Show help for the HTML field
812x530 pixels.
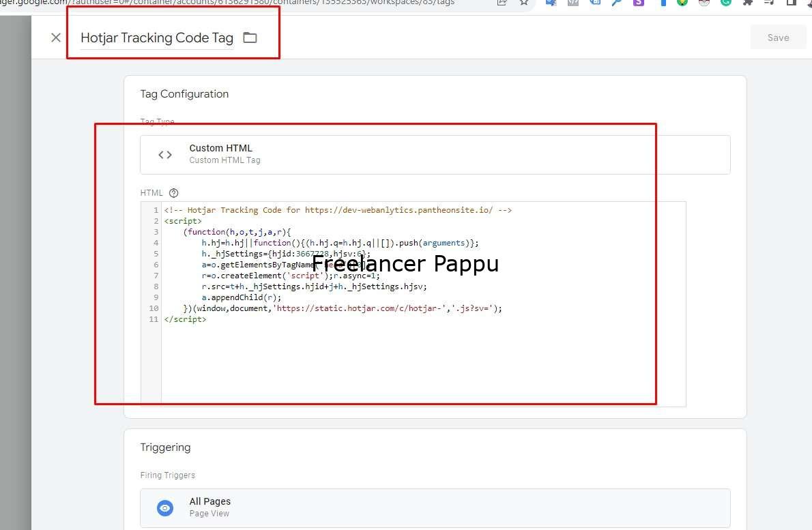(174, 193)
